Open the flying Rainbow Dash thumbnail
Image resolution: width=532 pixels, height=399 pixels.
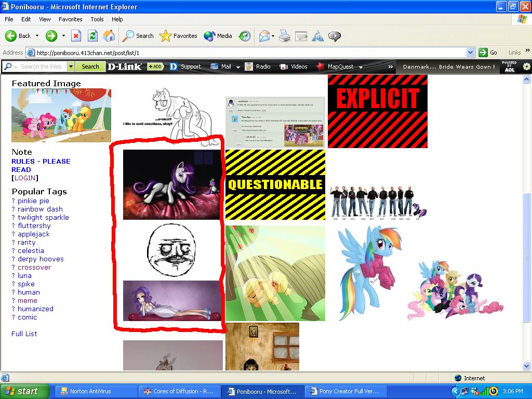tap(369, 272)
